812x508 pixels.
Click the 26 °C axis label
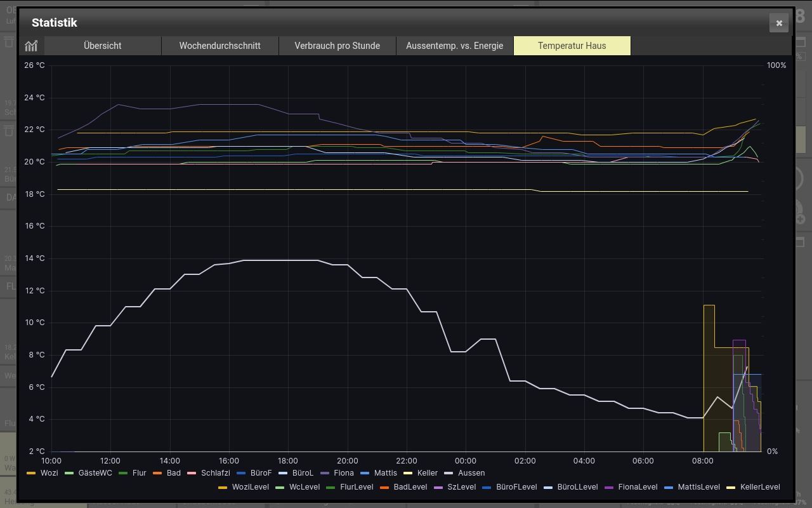click(x=34, y=65)
